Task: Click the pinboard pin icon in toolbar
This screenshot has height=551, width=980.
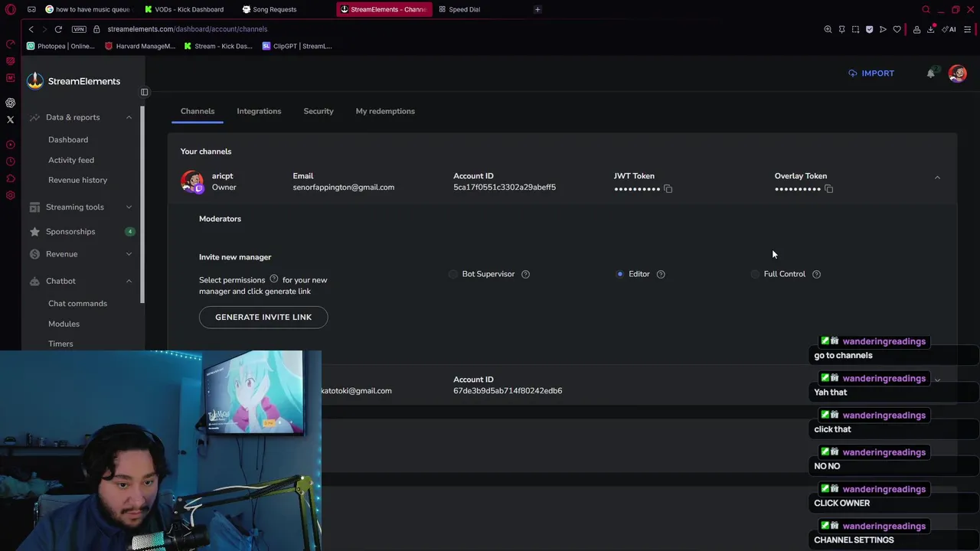Action: tap(841, 29)
